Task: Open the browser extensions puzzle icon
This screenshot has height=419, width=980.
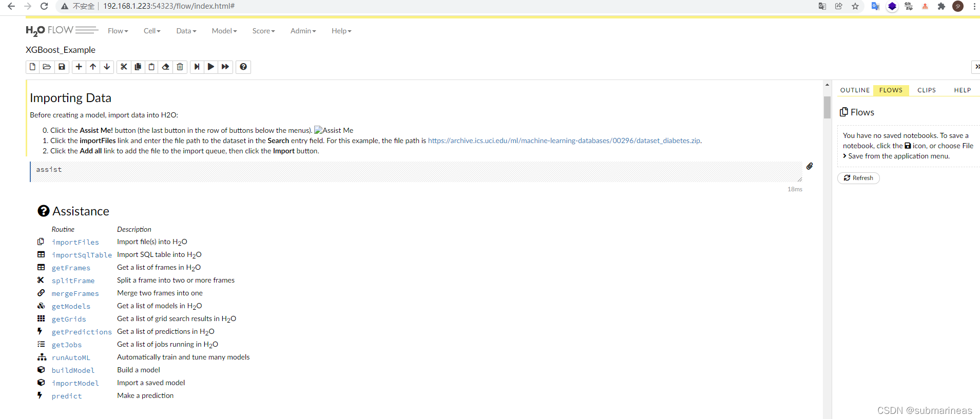Action: 941,6
